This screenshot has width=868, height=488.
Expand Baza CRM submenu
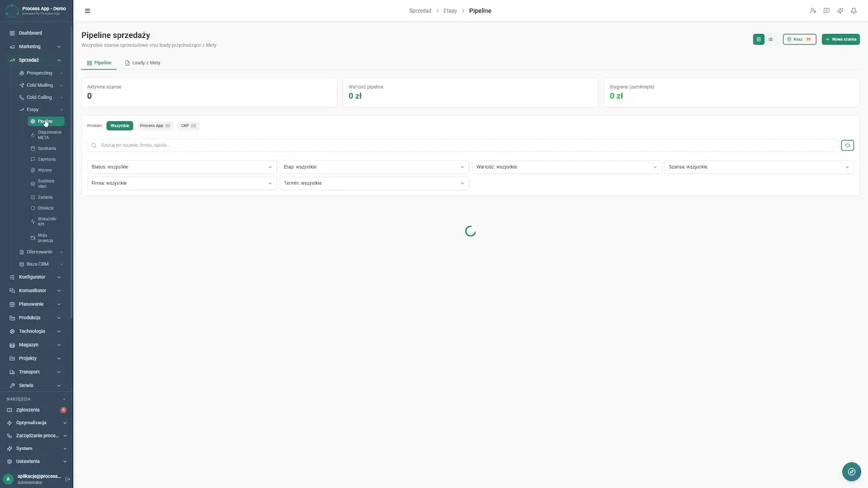[x=41, y=264]
